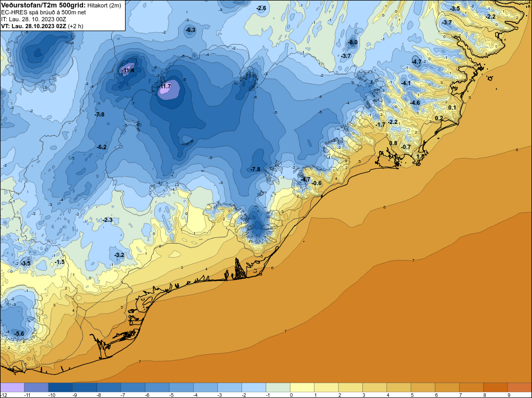Select the -0.6 temperature value
Image resolution: width=532 pixels, height=398 pixels.
point(316,183)
